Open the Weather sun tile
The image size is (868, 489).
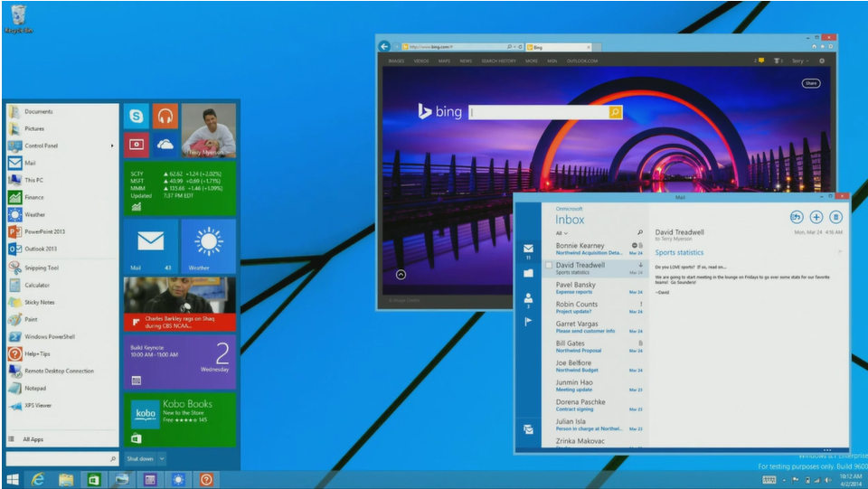pos(209,246)
